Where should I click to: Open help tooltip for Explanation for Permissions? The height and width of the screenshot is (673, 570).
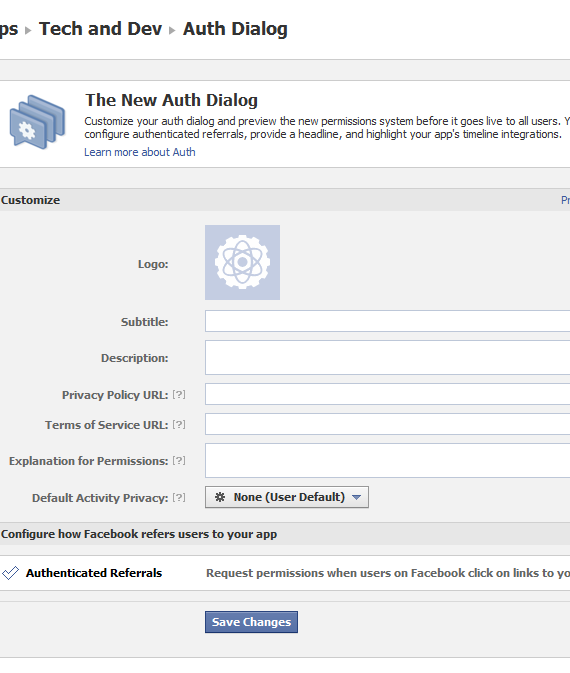179,461
